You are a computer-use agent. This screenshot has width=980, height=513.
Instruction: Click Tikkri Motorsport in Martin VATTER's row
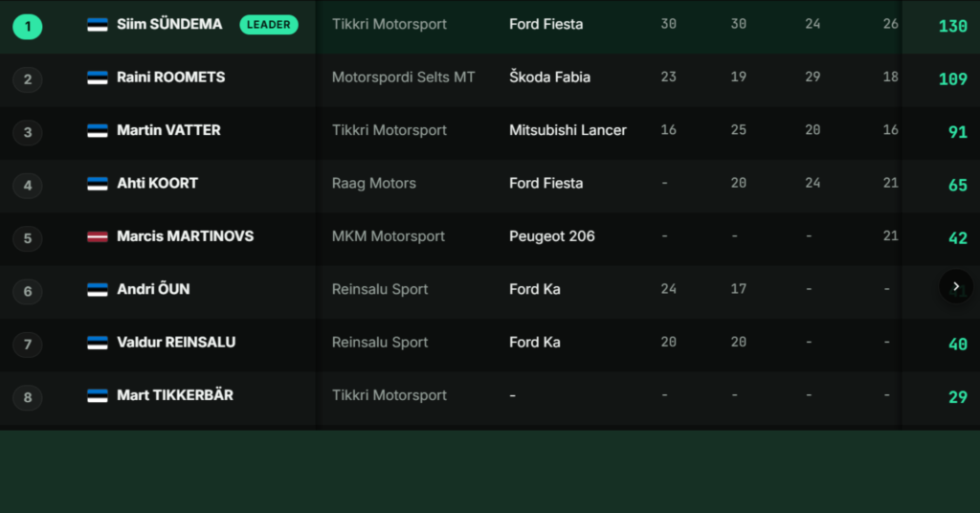point(390,130)
